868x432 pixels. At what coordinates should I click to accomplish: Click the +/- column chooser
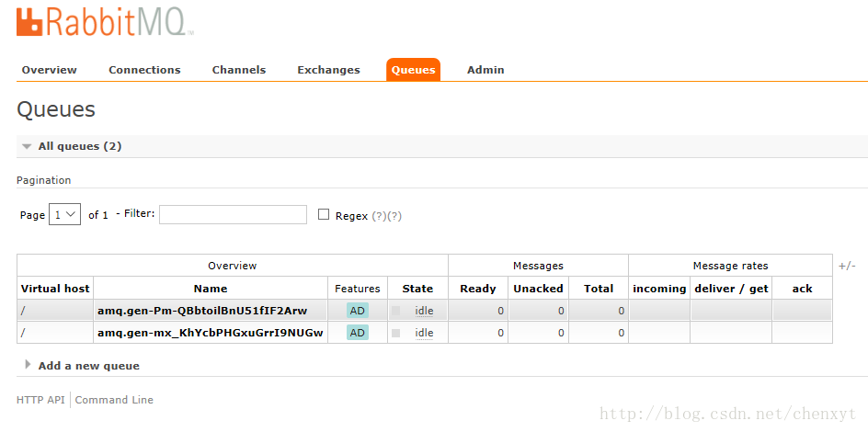[847, 266]
